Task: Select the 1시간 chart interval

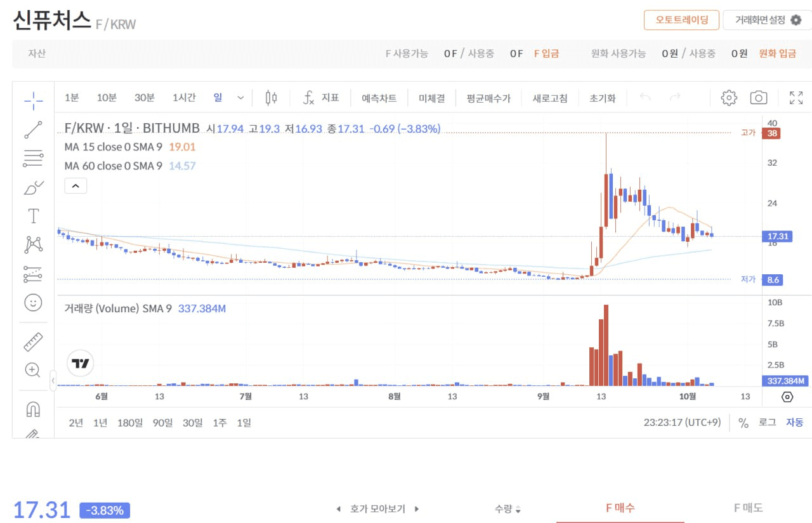Action: point(184,98)
